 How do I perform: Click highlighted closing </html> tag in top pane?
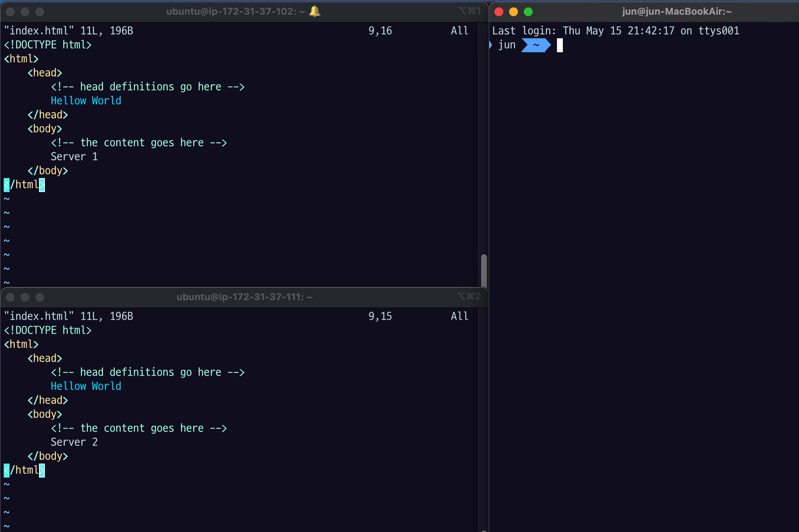tap(24, 185)
